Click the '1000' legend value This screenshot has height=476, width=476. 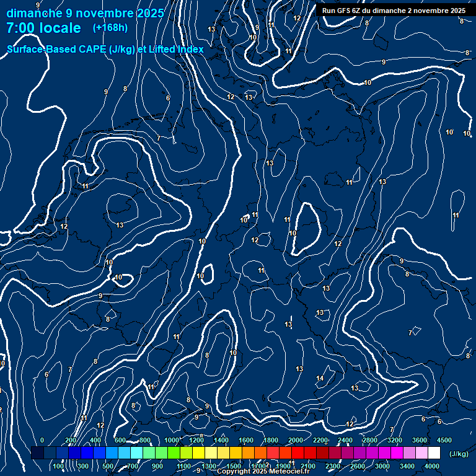(x=172, y=440)
